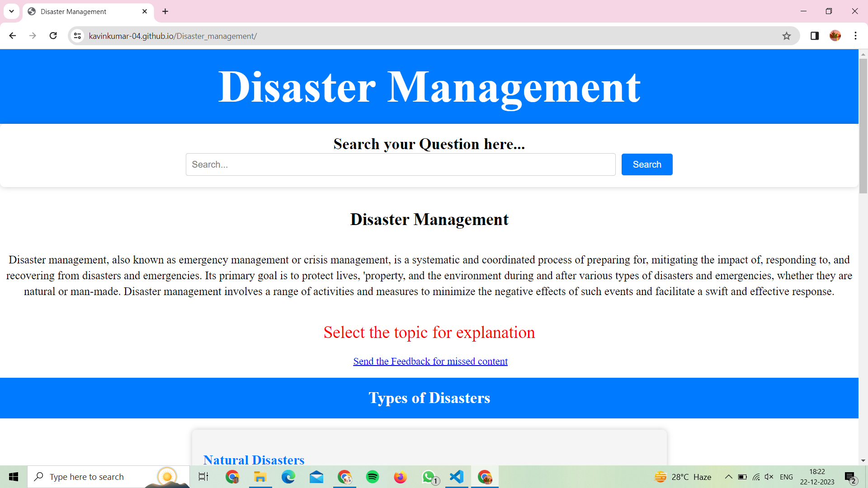868x488 pixels.
Task: Bookmark this page with star icon
Action: coord(787,36)
